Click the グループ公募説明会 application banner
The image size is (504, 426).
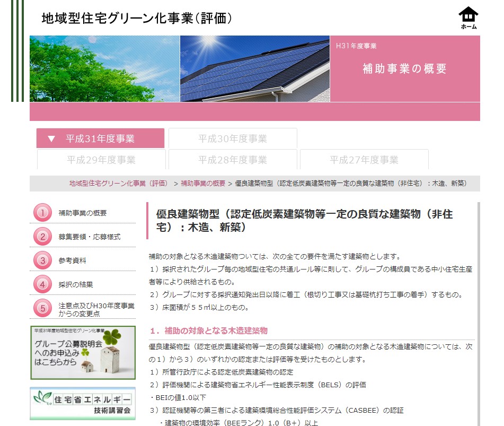[83, 353]
